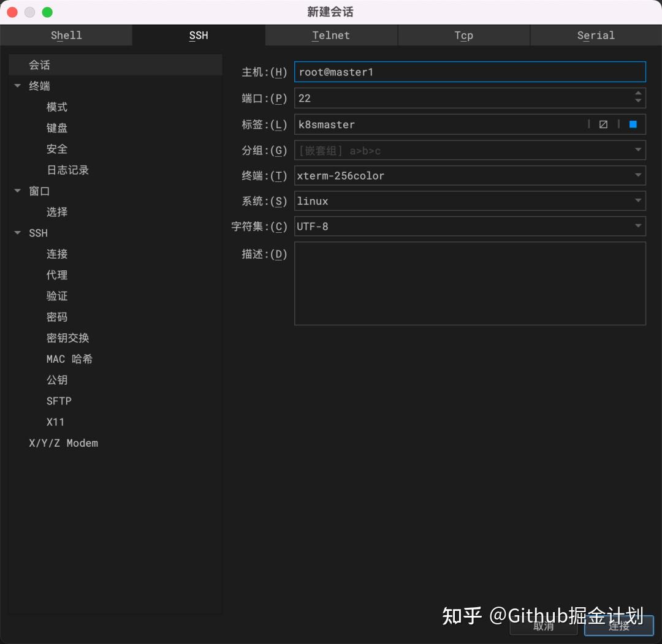Click the 连接 connect button at the bottom
The height and width of the screenshot is (644, 662).
619,626
